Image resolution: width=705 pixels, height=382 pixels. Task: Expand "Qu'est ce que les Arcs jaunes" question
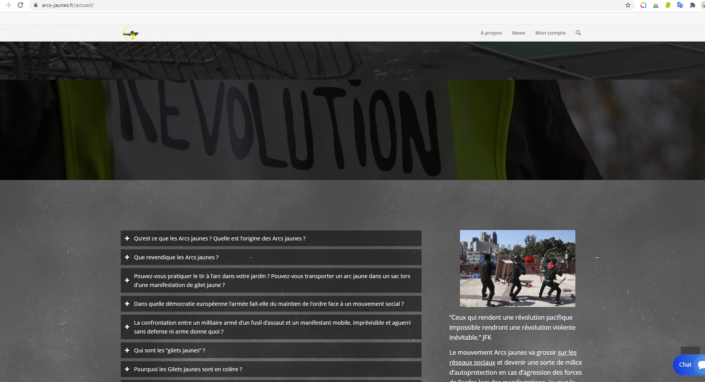click(x=271, y=238)
